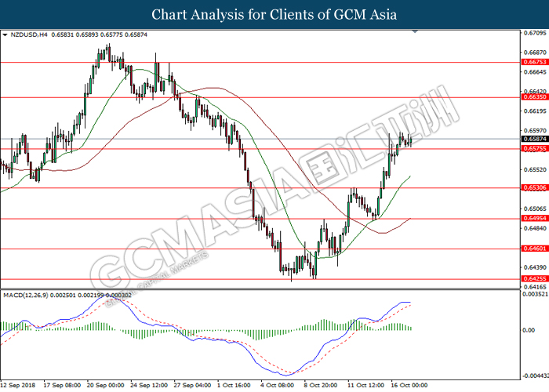Screen dimensions: 549x392
Task: Click the 27 Sep 04:00 time label
Action: point(192,386)
